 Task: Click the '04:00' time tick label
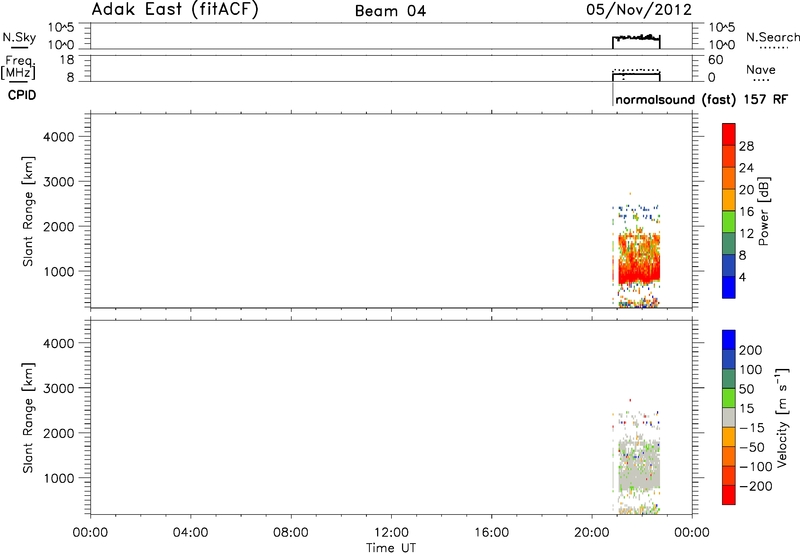[x=190, y=533]
